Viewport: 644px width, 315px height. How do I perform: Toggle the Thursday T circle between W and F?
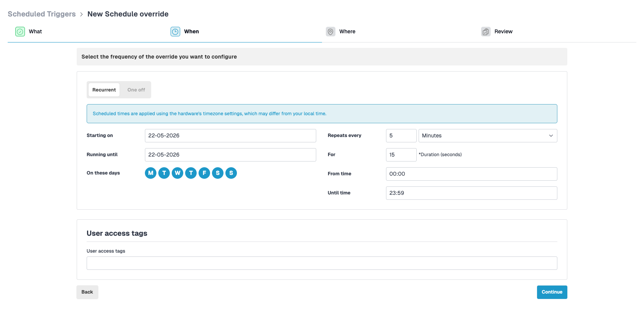[x=191, y=173]
